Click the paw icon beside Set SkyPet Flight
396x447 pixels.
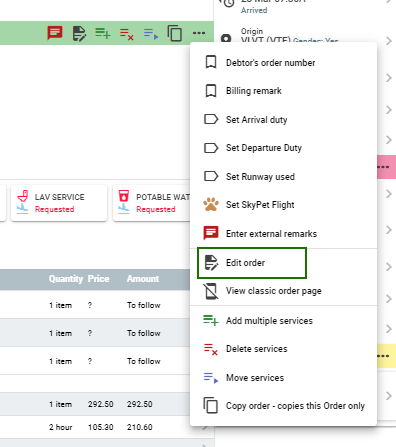[211, 204]
